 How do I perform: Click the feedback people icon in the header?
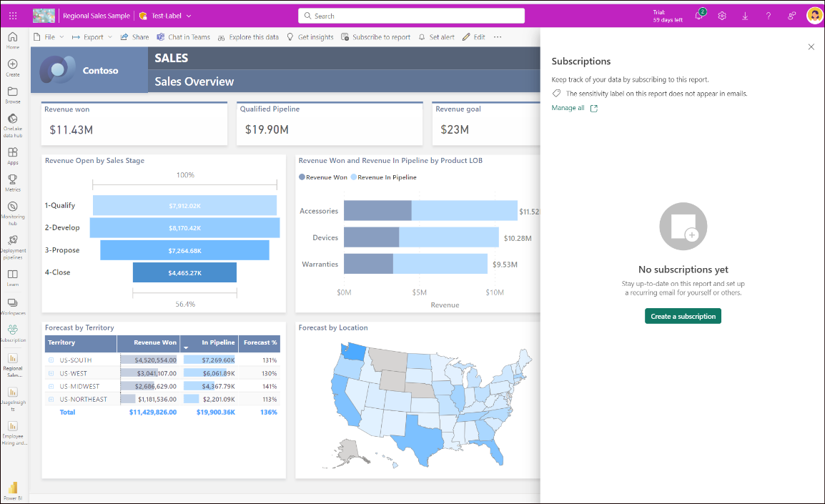pos(791,16)
